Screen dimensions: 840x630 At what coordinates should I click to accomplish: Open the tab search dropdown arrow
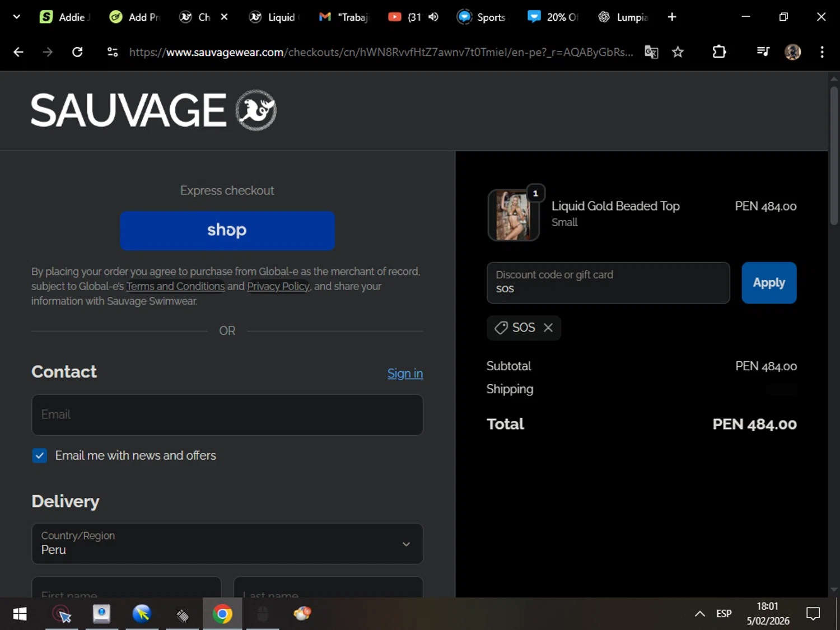pyautogui.click(x=17, y=17)
